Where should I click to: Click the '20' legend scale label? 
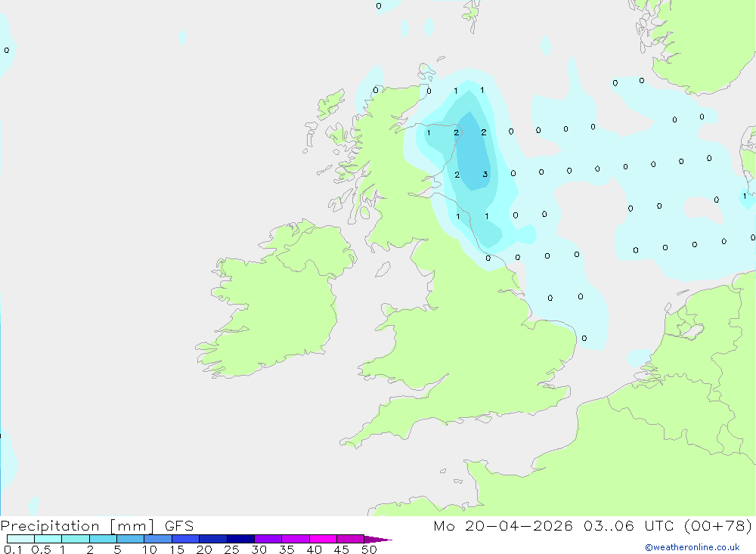pyautogui.click(x=204, y=549)
